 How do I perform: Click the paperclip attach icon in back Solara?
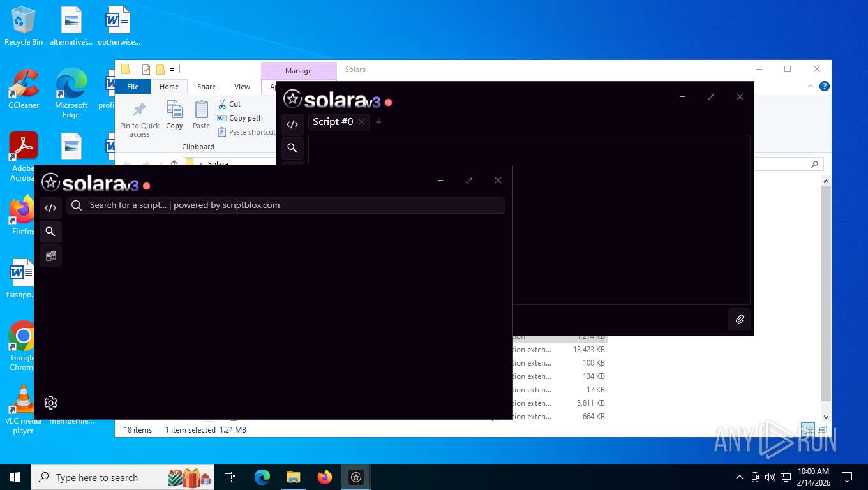740,319
